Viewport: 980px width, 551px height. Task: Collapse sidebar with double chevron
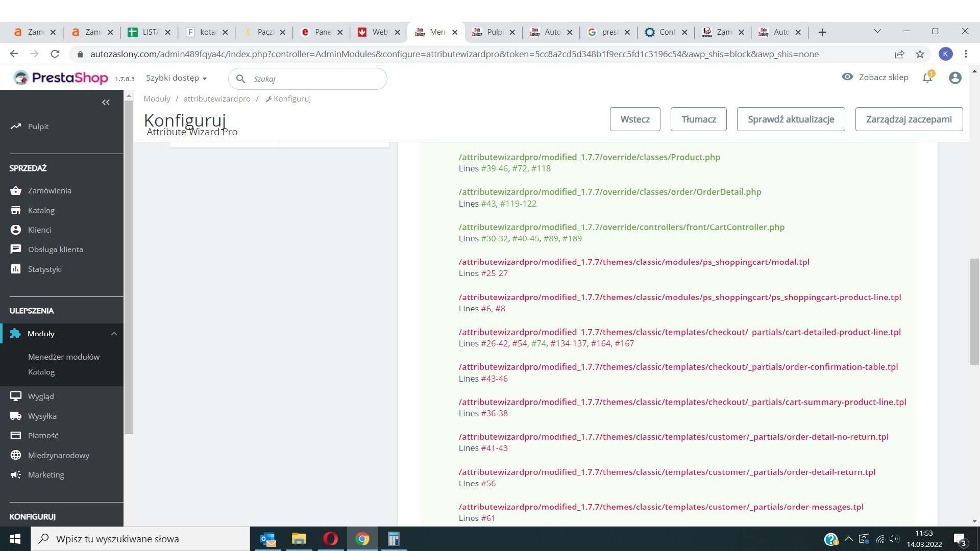106,103
